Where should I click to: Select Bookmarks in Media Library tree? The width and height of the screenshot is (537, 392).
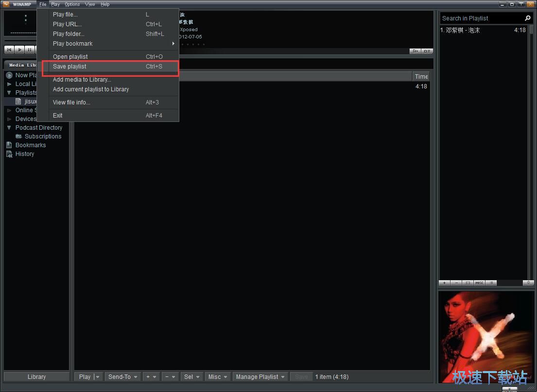coord(31,145)
